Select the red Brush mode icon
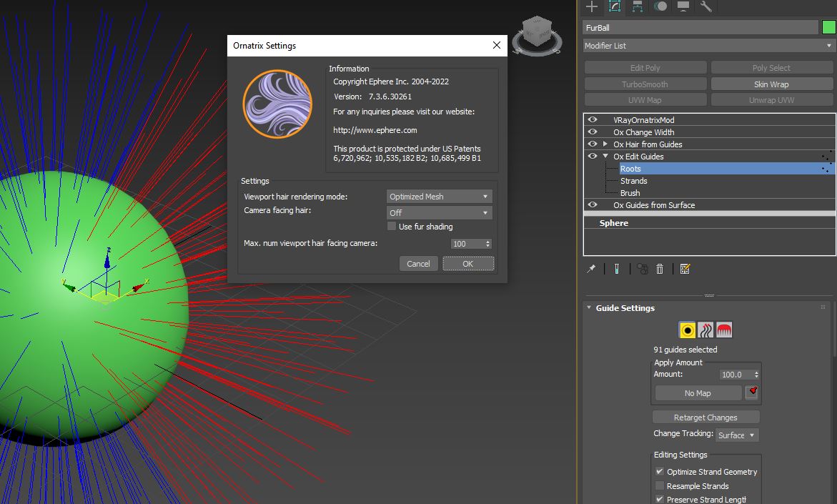This screenshot has width=837, height=504. [x=724, y=330]
